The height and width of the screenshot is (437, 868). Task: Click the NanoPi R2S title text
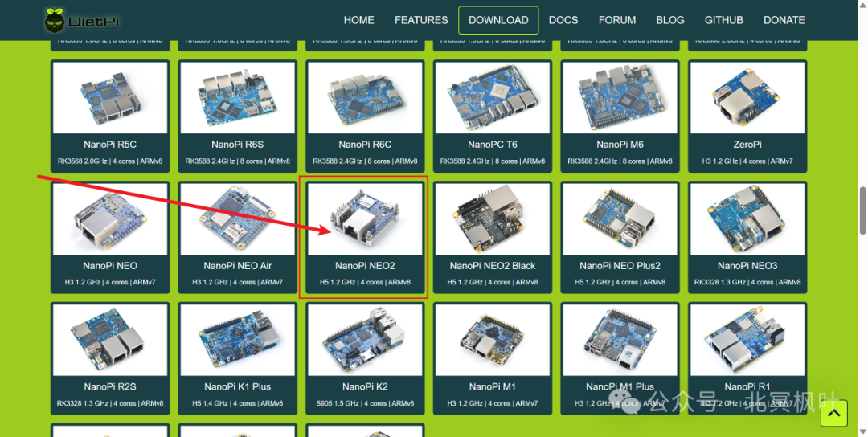click(x=110, y=386)
